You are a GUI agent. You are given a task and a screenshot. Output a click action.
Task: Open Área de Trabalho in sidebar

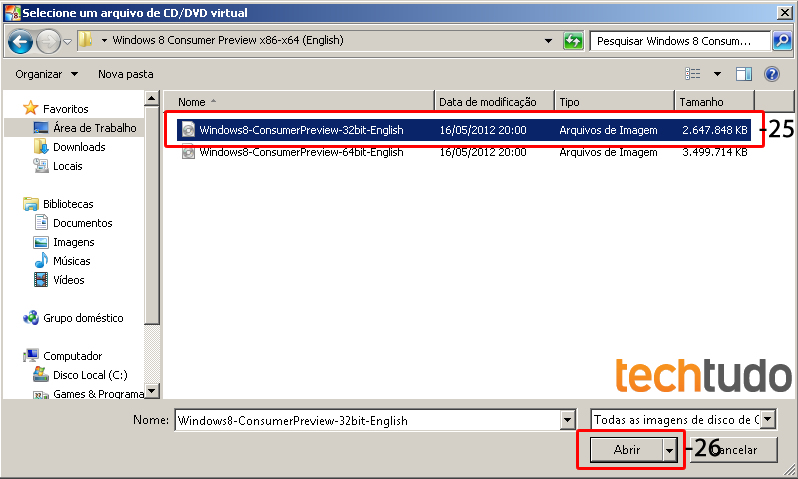tap(95, 128)
